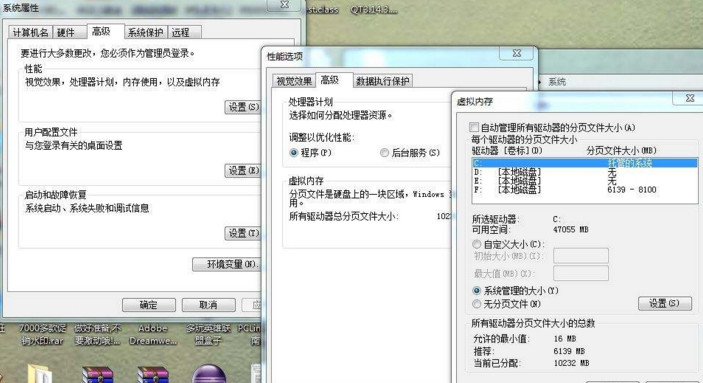703x383 pixels.
Task: Select the E: [本地磁盘] drive row
Action: [x=585, y=181]
